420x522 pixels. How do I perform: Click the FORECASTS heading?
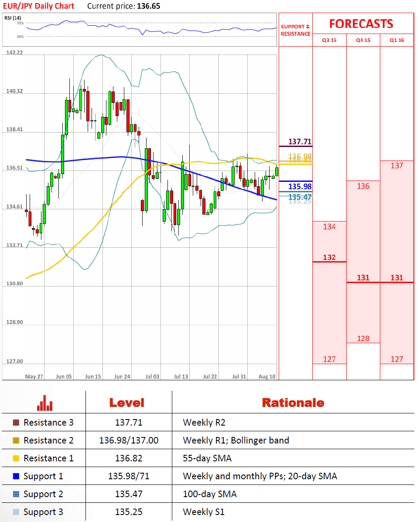361,24
